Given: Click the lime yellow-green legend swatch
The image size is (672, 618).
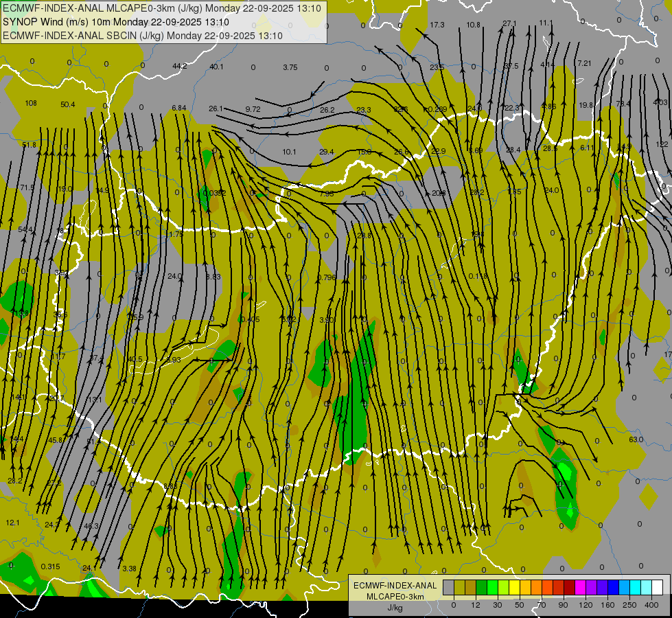Looking at the screenshot, I should 504,587.
